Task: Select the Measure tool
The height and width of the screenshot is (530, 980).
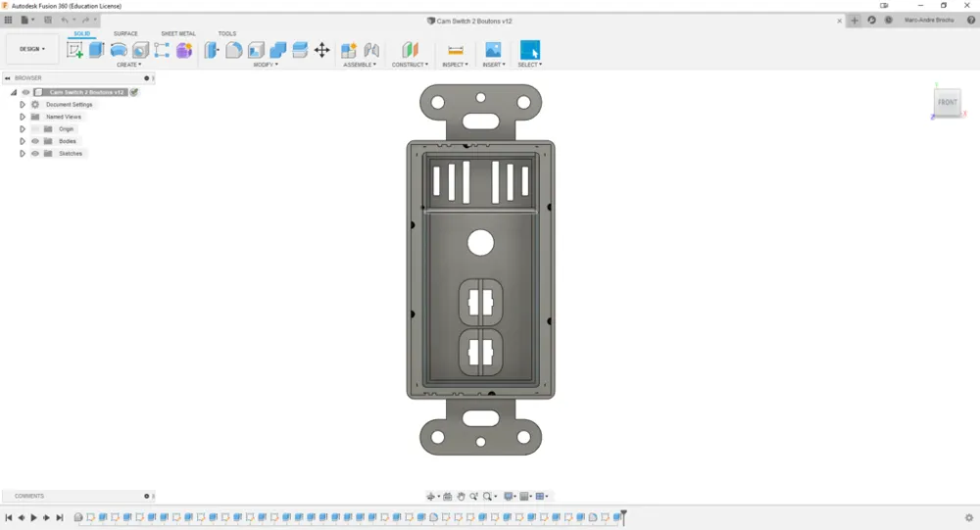Action: (456, 50)
